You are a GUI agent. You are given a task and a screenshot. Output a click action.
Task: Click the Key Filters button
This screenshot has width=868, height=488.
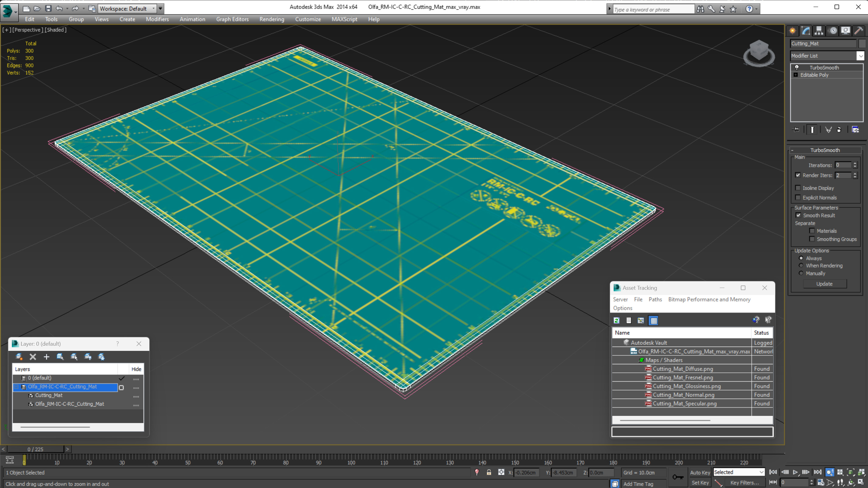coord(744,483)
